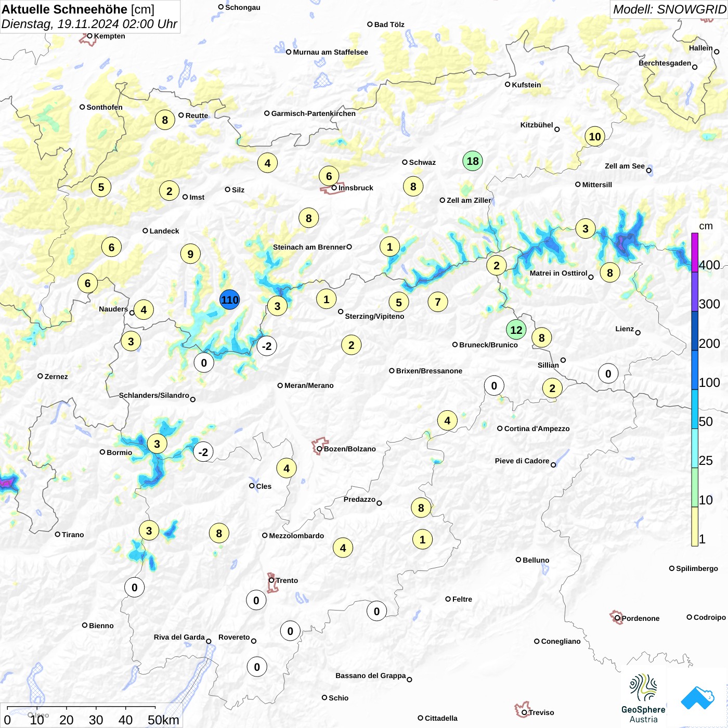This screenshot has width=728, height=728.
Task: Click the purple legend segment between 300 and 400
Action: (695, 291)
